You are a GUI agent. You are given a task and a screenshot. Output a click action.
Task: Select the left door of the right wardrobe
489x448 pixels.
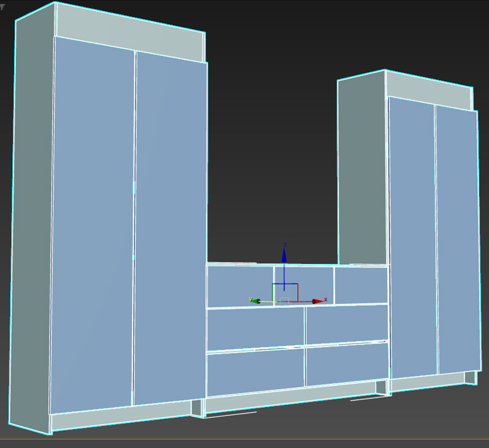412,233
